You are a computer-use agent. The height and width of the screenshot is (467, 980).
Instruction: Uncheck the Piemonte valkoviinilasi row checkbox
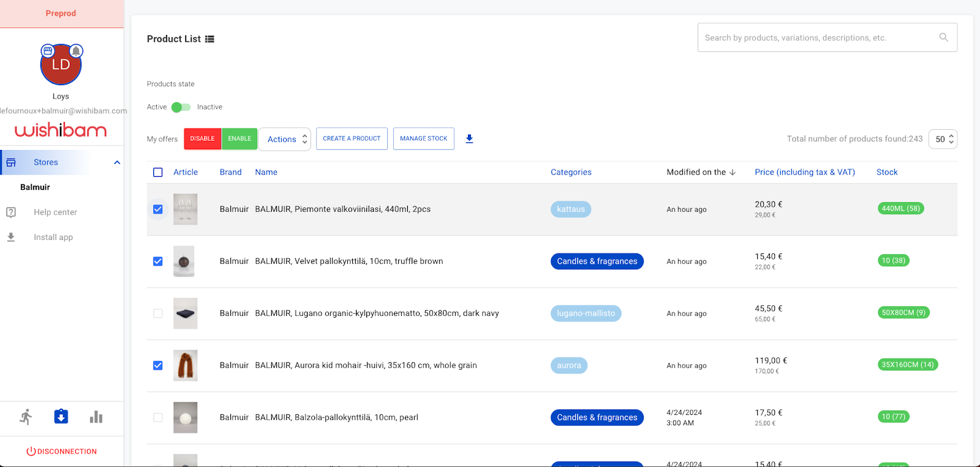(x=158, y=209)
